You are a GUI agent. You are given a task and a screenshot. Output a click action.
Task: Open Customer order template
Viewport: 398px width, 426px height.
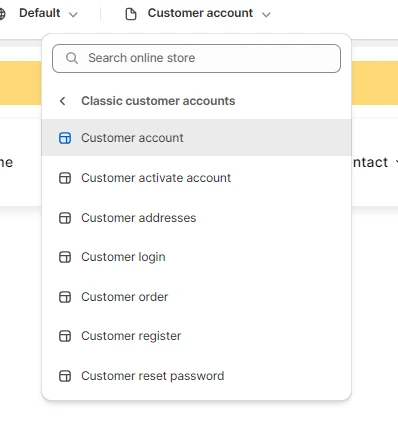196,297
